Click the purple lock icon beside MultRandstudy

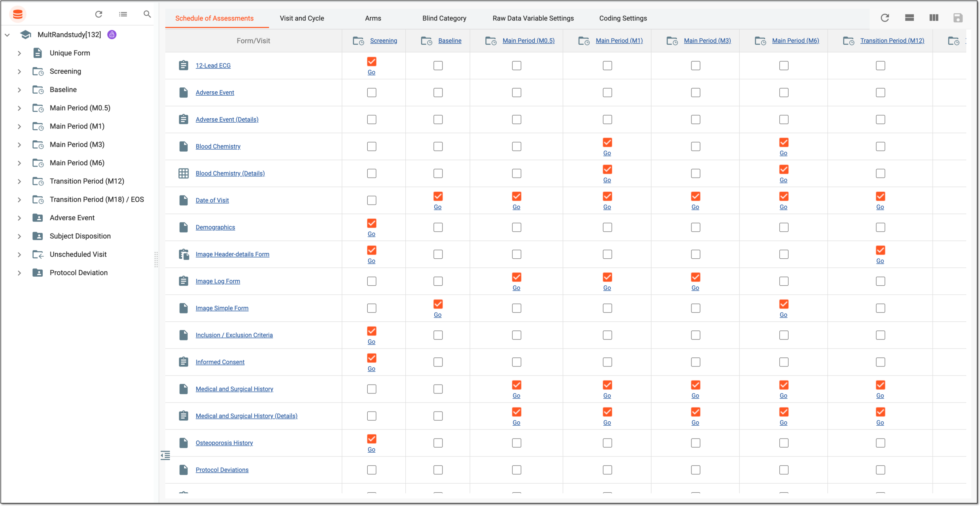[112, 34]
